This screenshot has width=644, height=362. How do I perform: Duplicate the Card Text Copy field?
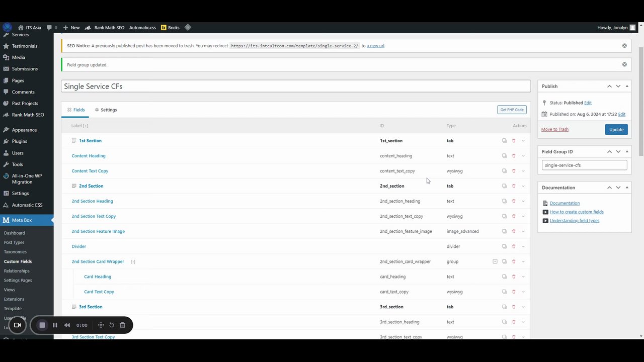click(504, 292)
